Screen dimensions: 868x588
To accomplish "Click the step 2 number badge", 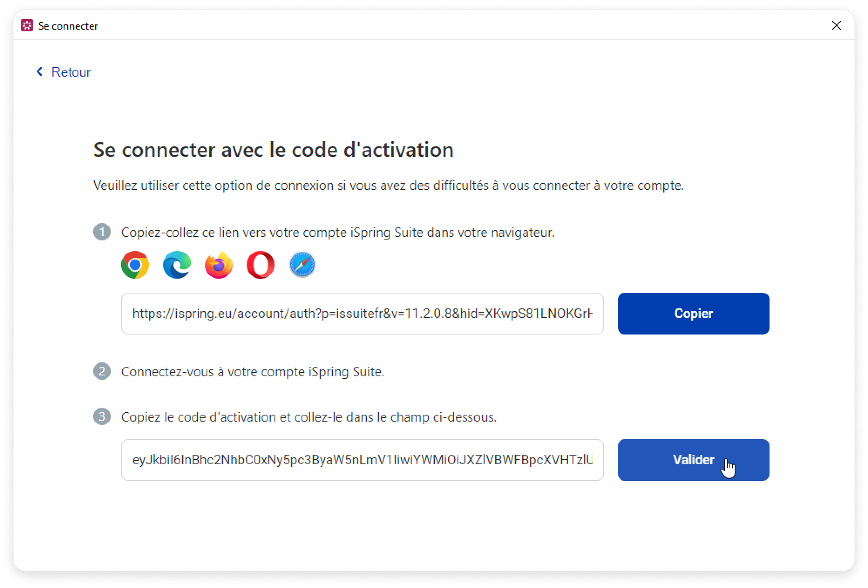I will coord(102,372).
